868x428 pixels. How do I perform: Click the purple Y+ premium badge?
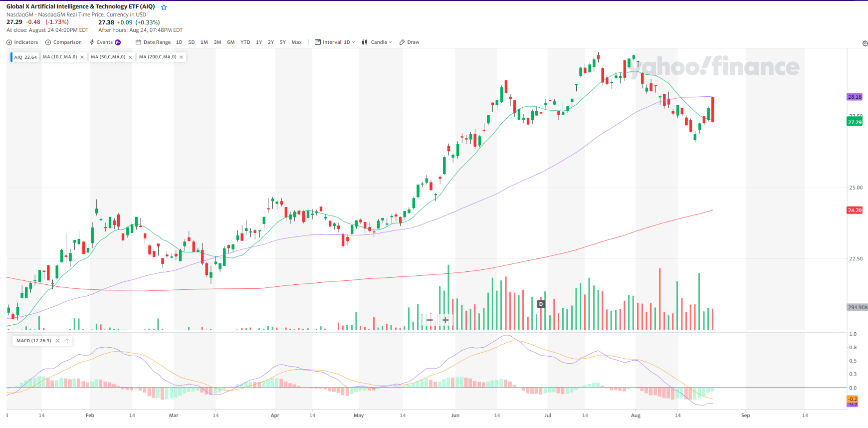point(118,42)
